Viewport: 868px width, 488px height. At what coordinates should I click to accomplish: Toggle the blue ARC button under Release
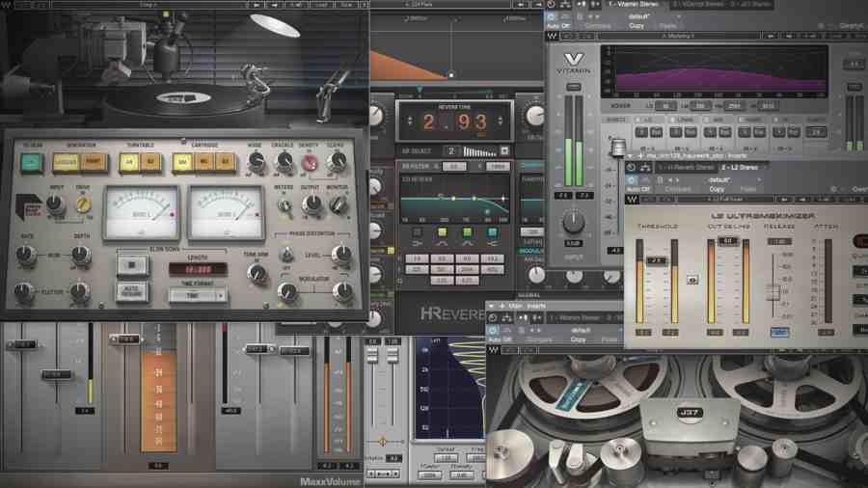pos(779,332)
